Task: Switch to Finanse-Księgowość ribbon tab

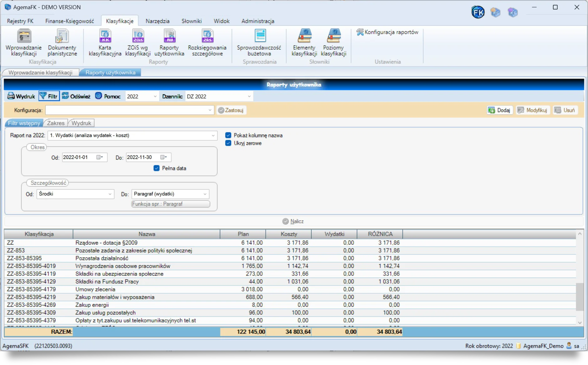Action: click(69, 21)
